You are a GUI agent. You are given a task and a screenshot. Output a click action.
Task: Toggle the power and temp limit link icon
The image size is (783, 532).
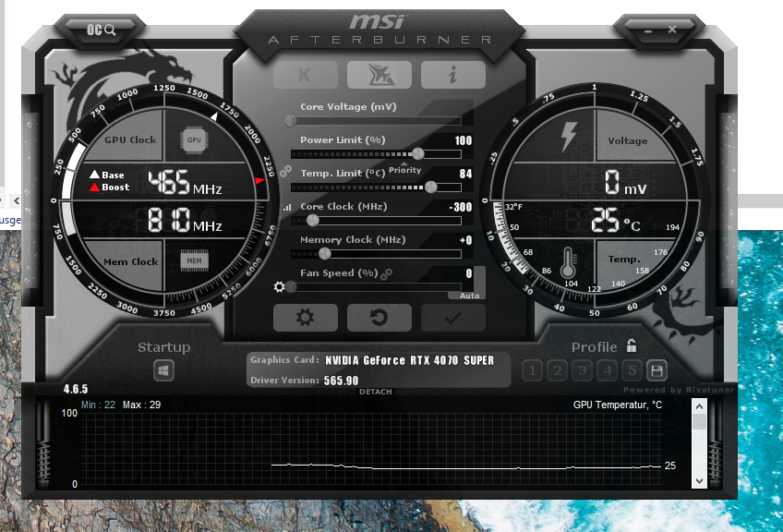tap(285, 172)
